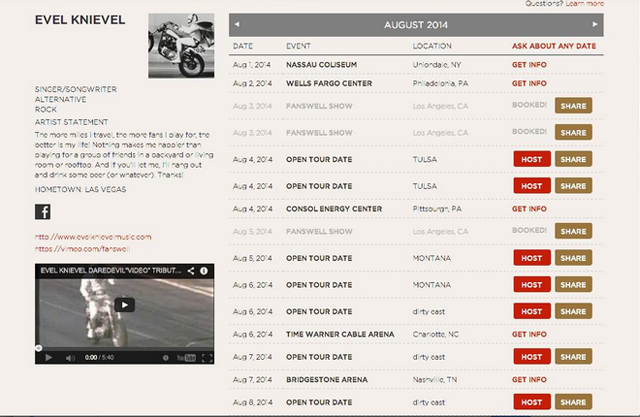The height and width of the screenshot is (417, 640).
Task: Open video on YouTube via logo
Action: [186, 358]
